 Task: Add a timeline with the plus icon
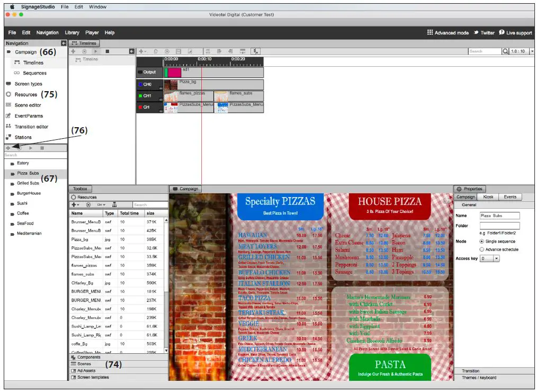coord(73,51)
